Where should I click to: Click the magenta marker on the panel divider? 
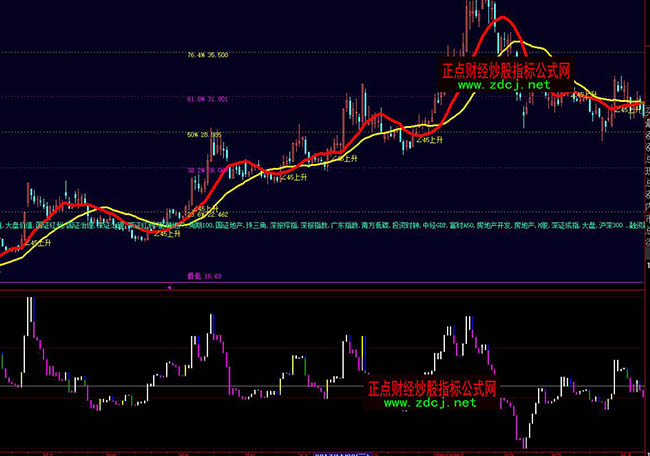(x=170, y=286)
